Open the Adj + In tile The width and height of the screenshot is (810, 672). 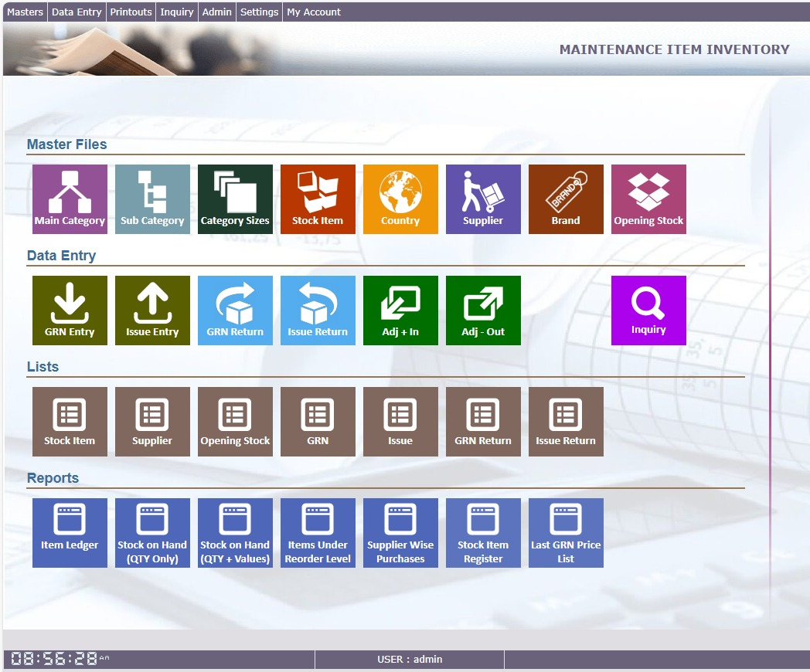point(400,310)
